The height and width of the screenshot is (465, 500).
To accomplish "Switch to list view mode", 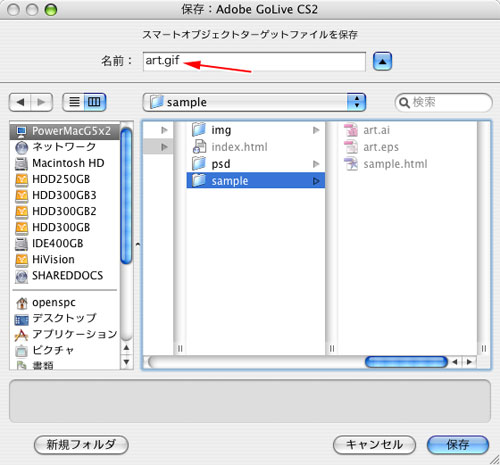I will tap(74, 102).
